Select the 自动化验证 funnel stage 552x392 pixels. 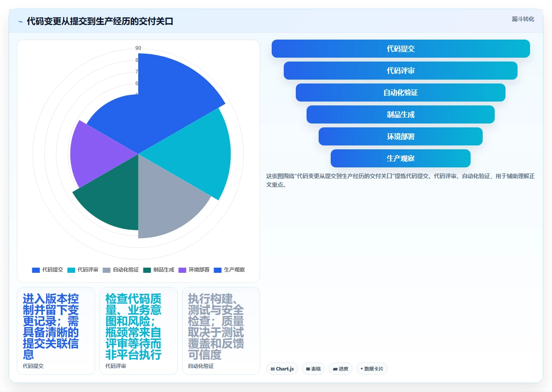point(400,93)
